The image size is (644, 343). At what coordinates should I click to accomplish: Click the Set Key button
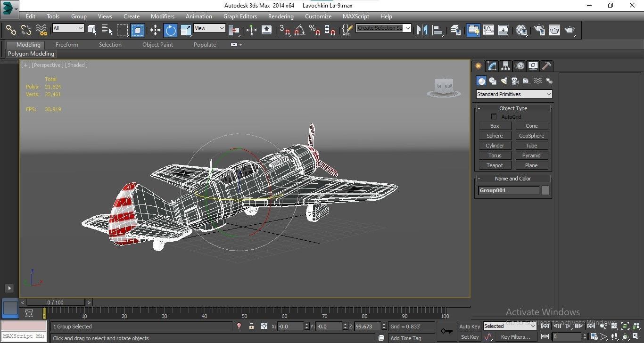pyautogui.click(x=470, y=337)
